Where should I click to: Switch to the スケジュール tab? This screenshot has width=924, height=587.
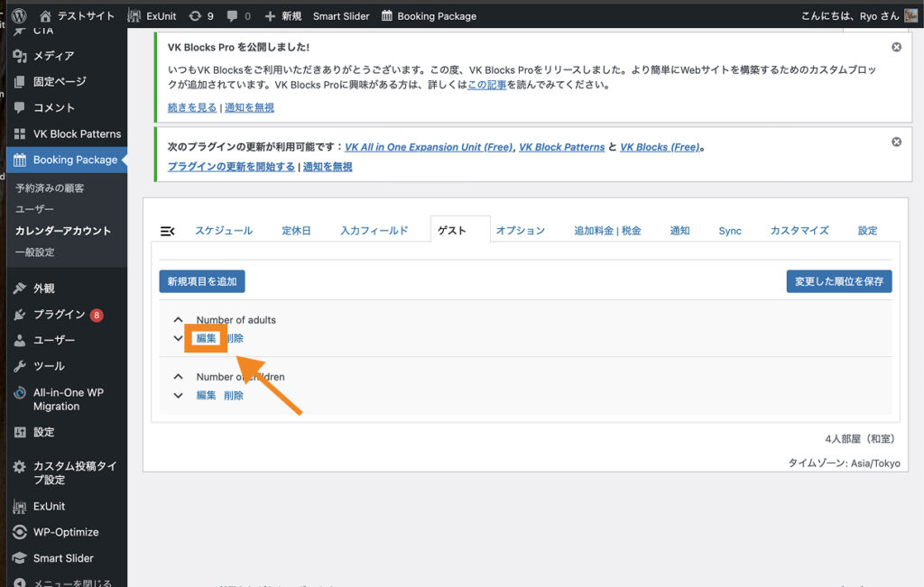click(224, 231)
